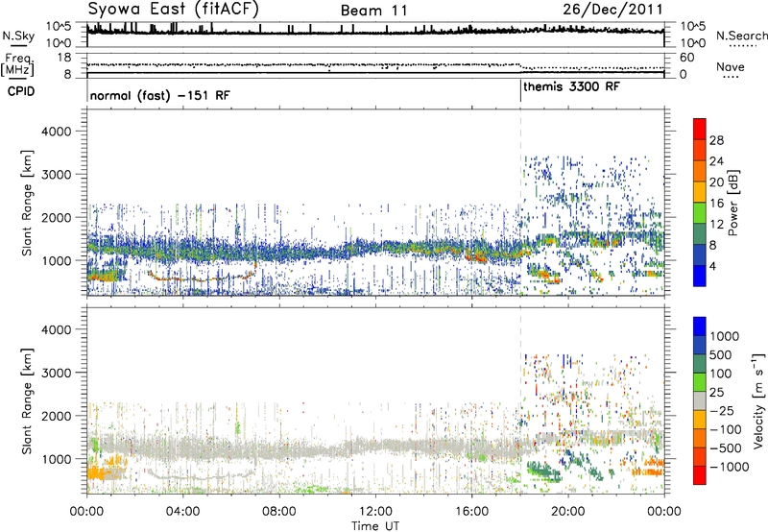Click the '18' tick of the frequency axis

pos(64,58)
